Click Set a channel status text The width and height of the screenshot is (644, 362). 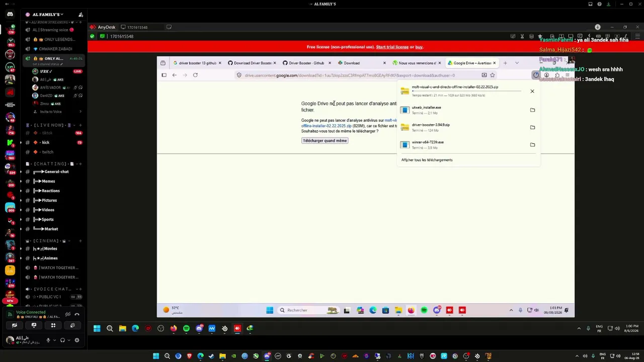pos(48,64)
